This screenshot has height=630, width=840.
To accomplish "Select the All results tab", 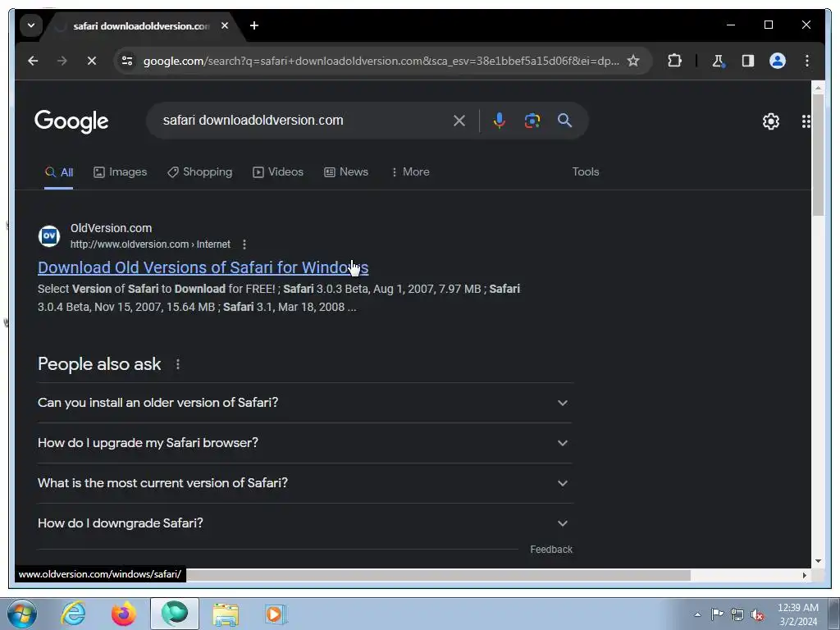I will point(59,172).
